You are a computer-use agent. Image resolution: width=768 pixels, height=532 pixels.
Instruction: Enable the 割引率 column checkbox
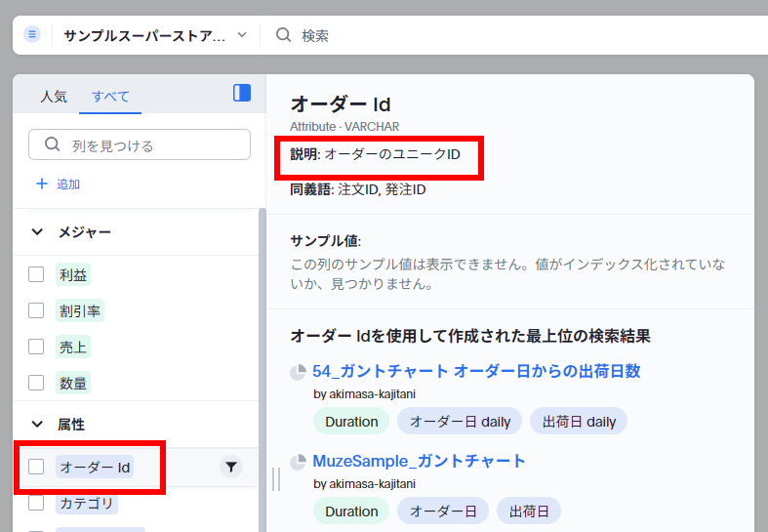coord(36,310)
